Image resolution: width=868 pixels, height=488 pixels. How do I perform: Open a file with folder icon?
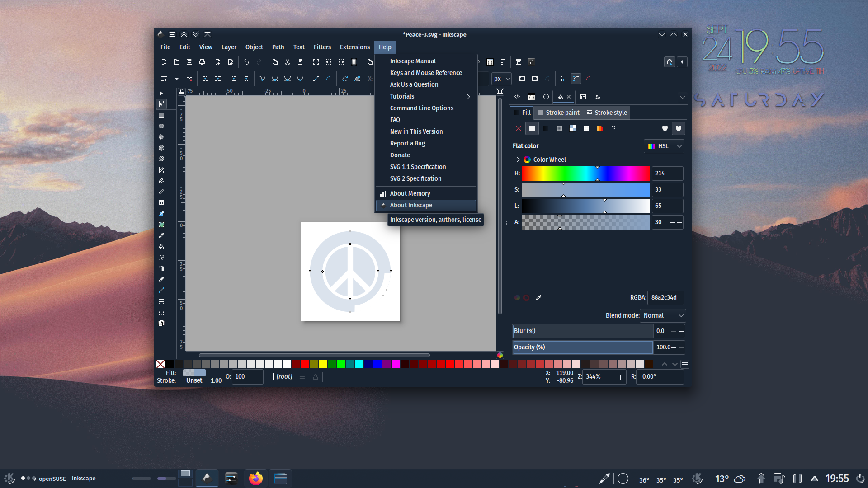point(177,62)
